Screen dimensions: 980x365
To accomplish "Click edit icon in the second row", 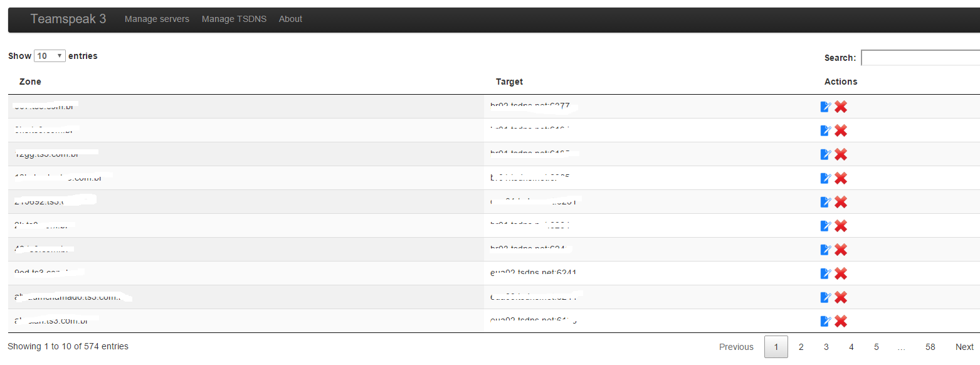I will pos(826,130).
